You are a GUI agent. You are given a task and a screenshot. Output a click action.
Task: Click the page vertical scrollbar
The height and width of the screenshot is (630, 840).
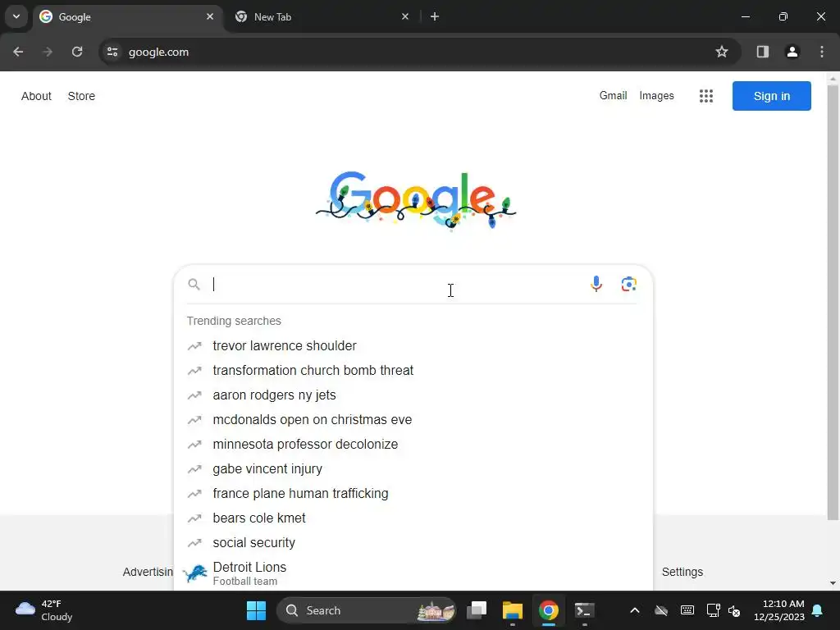coord(833,303)
